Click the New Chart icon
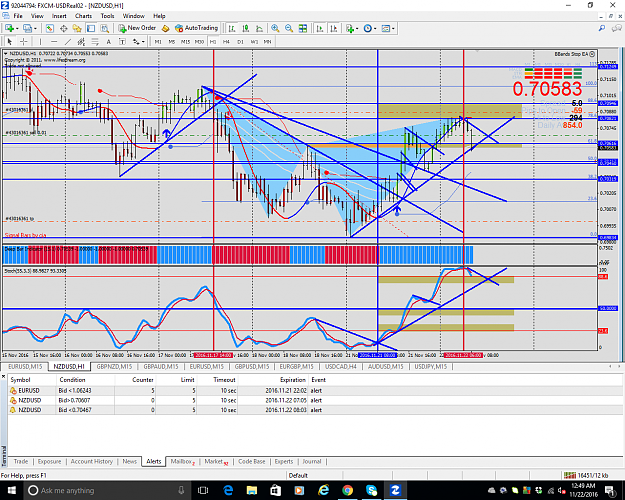 tap(9, 28)
